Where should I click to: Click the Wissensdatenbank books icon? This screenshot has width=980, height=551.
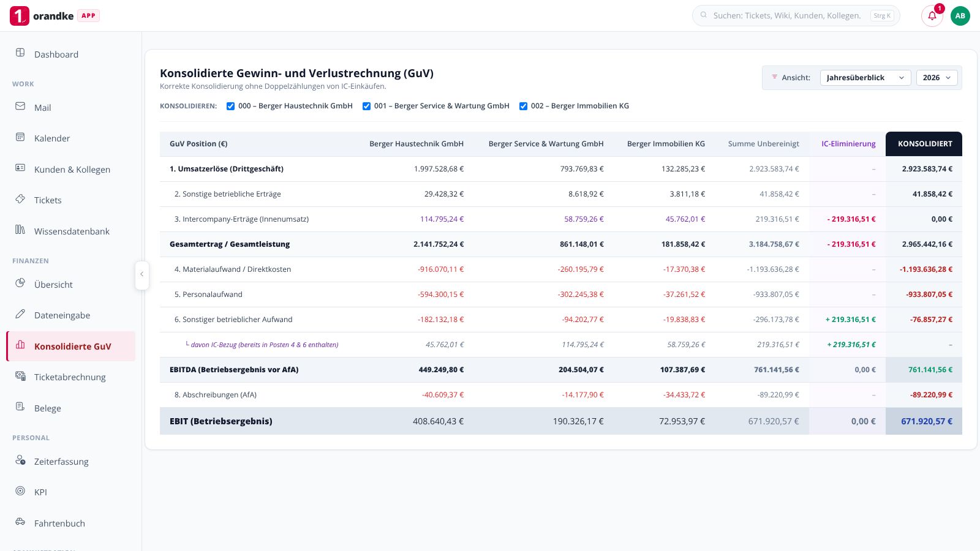[20, 230]
